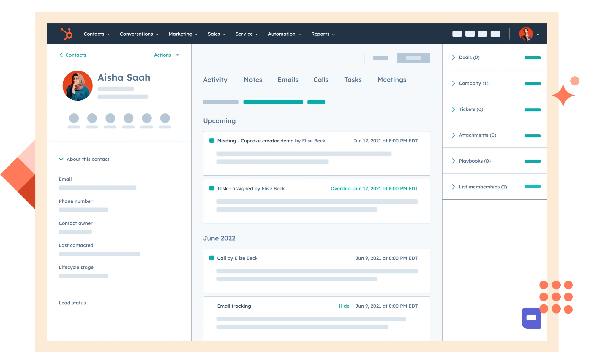
Task: Click the Lead status label
Action: [x=72, y=303]
